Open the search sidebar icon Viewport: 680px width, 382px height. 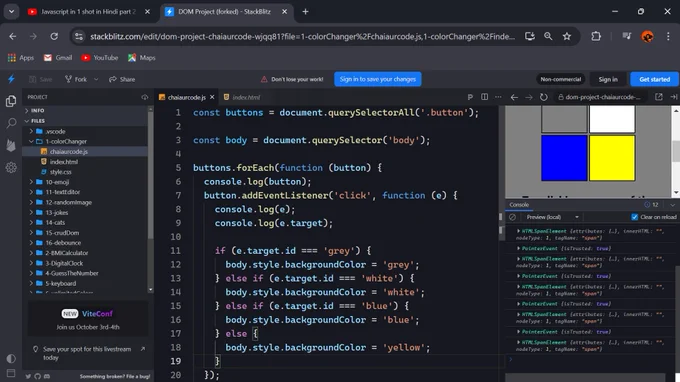11,123
